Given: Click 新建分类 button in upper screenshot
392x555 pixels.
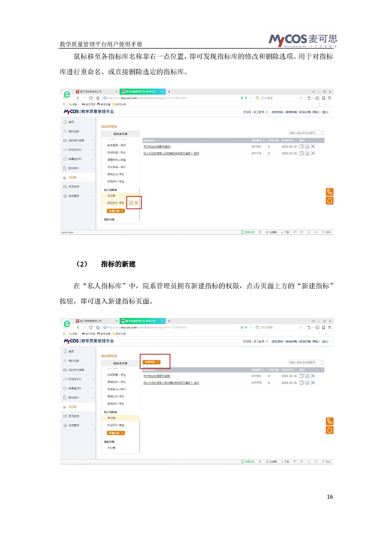Looking at the screenshot, I should coord(116,211).
